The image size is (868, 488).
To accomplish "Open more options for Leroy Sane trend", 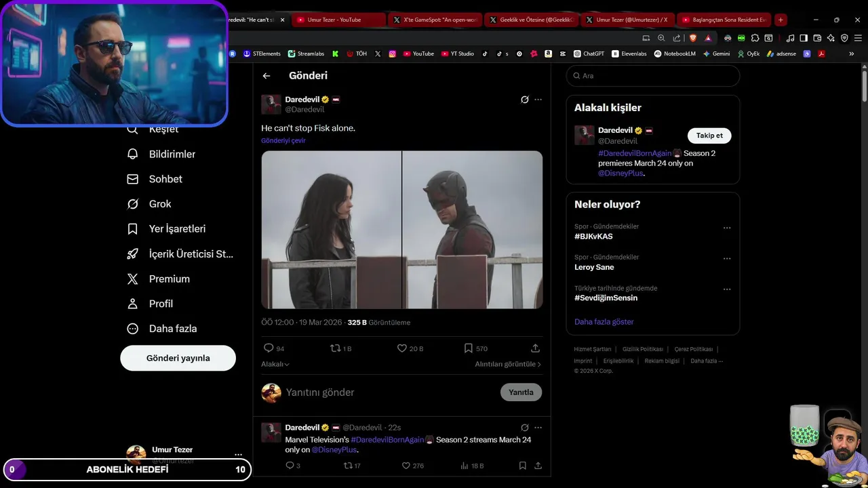I will [727, 258].
